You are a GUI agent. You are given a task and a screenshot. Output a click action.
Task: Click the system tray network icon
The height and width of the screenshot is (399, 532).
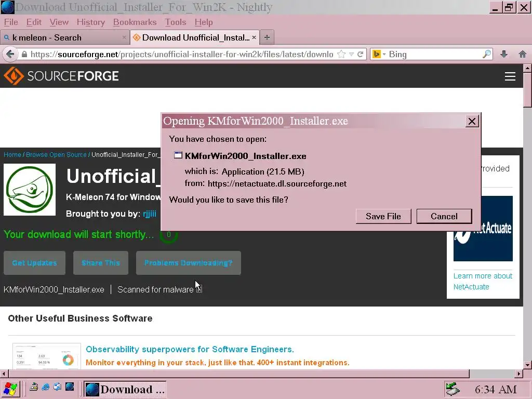coord(453,389)
